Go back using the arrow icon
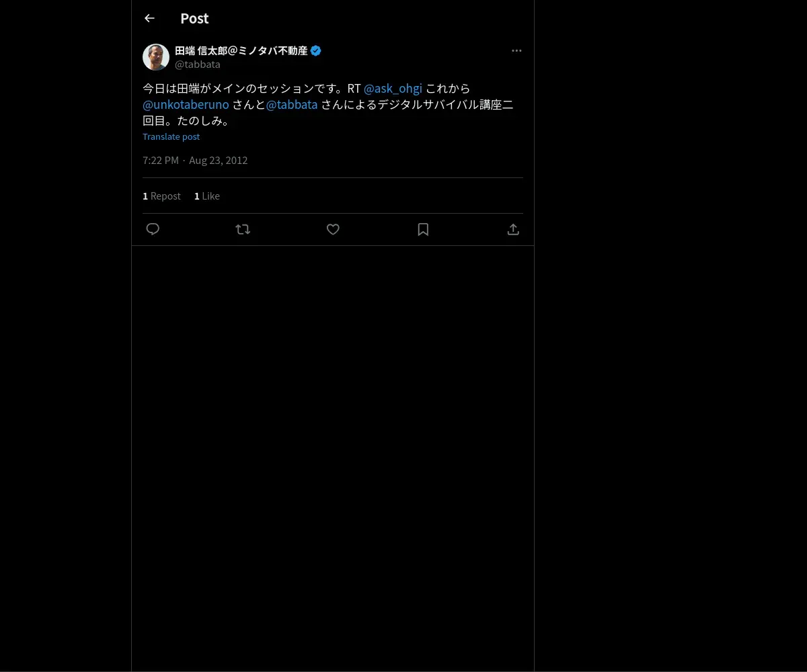The width and height of the screenshot is (807, 672). tap(149, 18)
